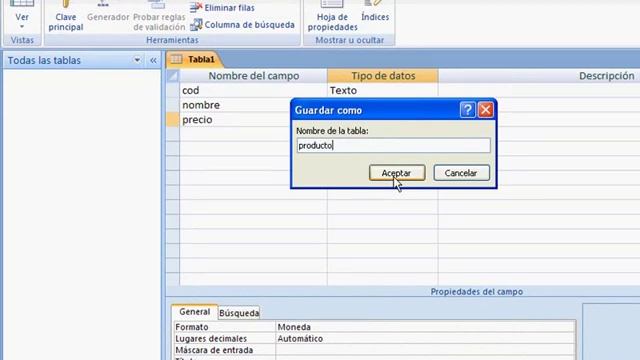The width and height of the screenshot is (640, 360).
Task: Click the select-all corner of grid
Action: [x=173, y=76]
